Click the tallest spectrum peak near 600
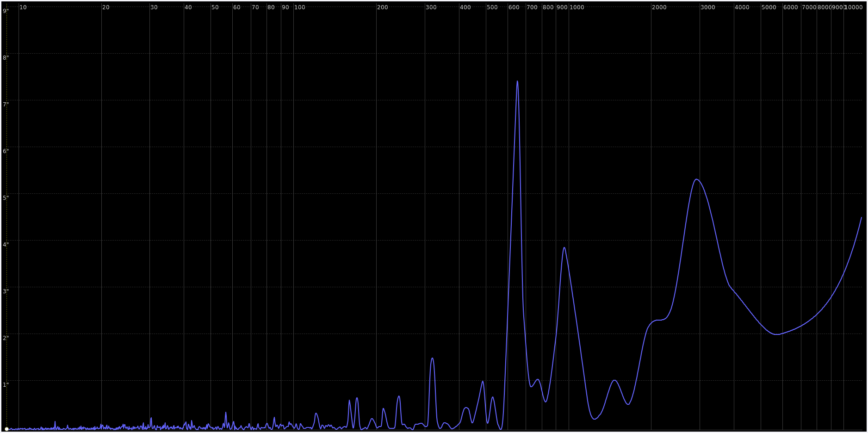868x433 pixels. coord(517,81)
